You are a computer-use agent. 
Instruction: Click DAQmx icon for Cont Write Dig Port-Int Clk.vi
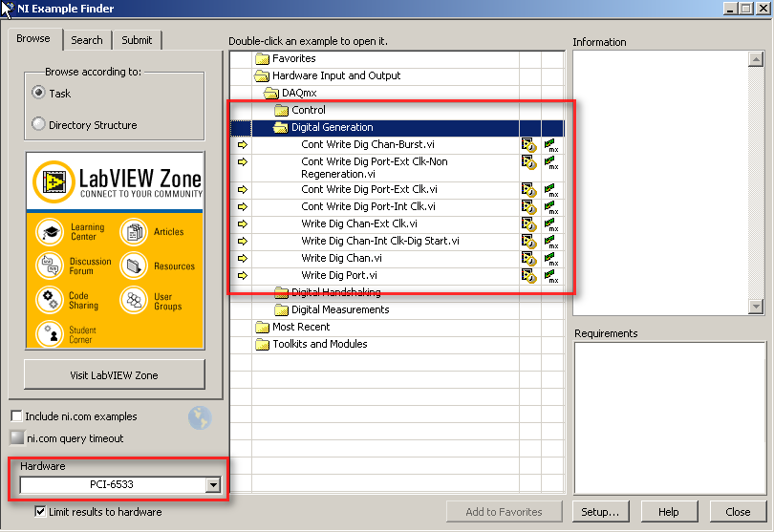point(551,207)
